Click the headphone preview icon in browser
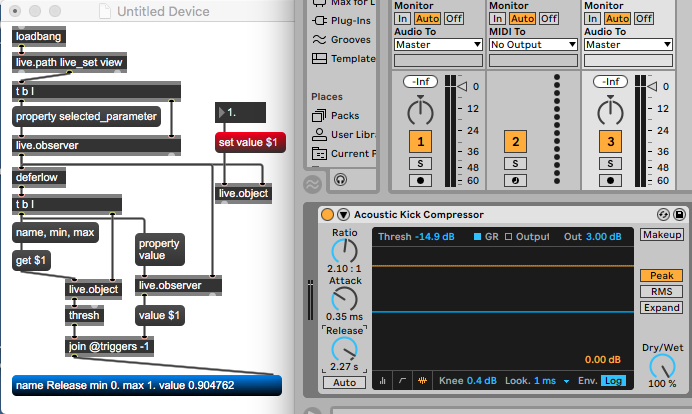The image size is (692, 414). pos(341,180)
